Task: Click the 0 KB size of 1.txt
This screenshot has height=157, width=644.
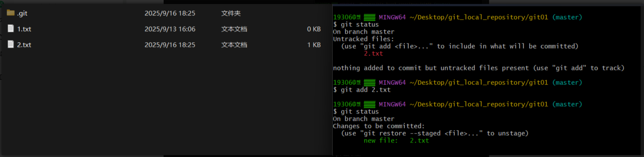Action: [x=314, y=29]
